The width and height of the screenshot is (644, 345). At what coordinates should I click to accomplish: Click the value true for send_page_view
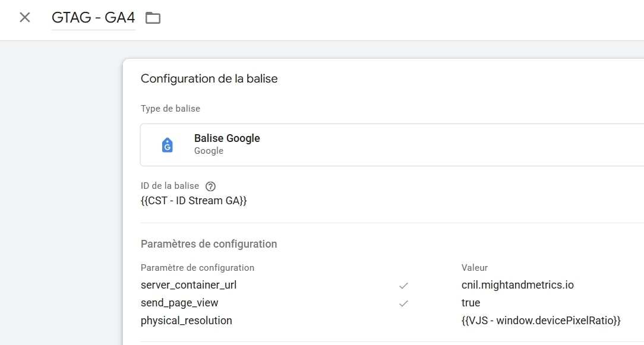(x=471, y=303)
